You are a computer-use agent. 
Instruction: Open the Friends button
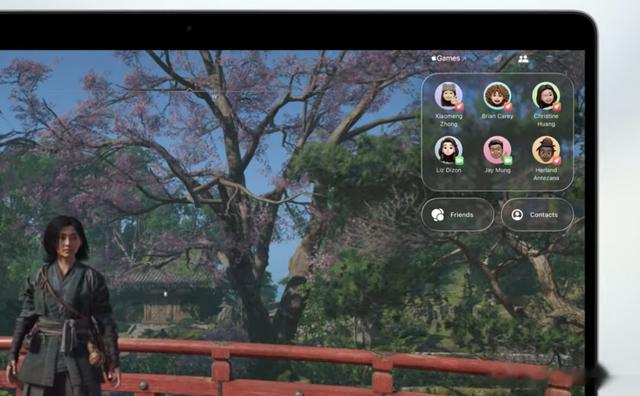tap(457, 215)
